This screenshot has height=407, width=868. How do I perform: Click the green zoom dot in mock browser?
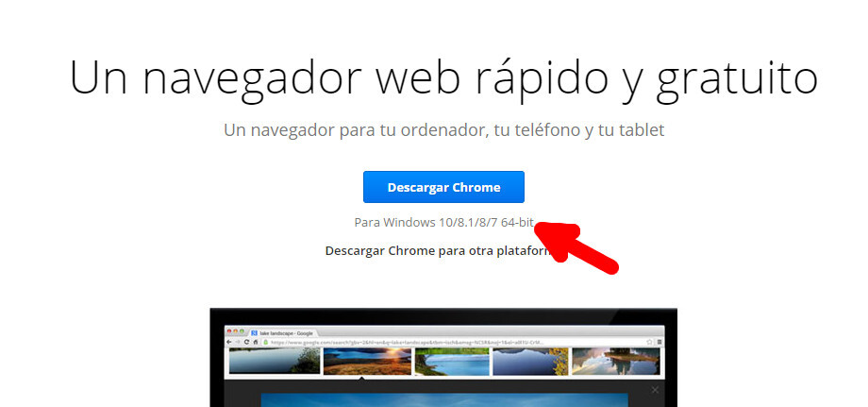[242, 331]
